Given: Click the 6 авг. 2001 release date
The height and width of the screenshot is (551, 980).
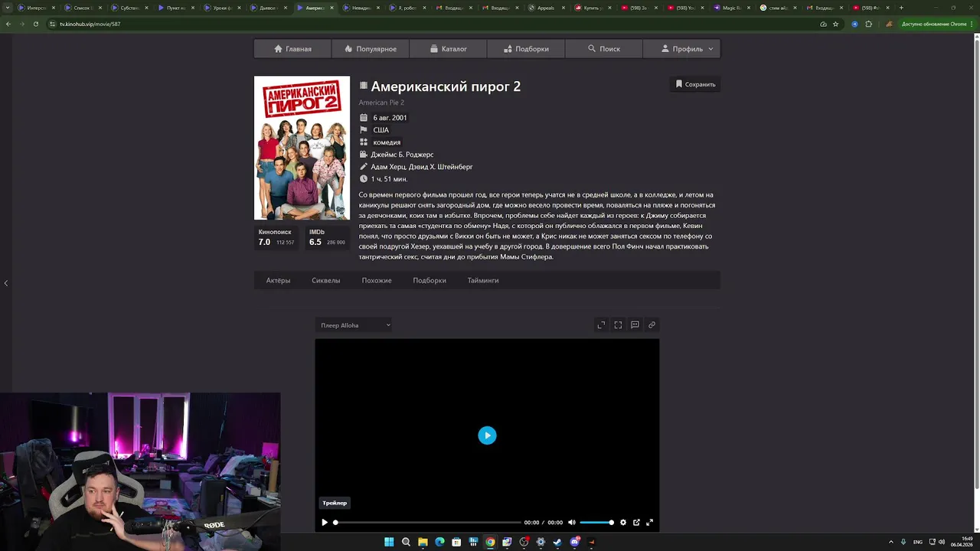Looking at the screenshot, I should (x=390, y=118).
